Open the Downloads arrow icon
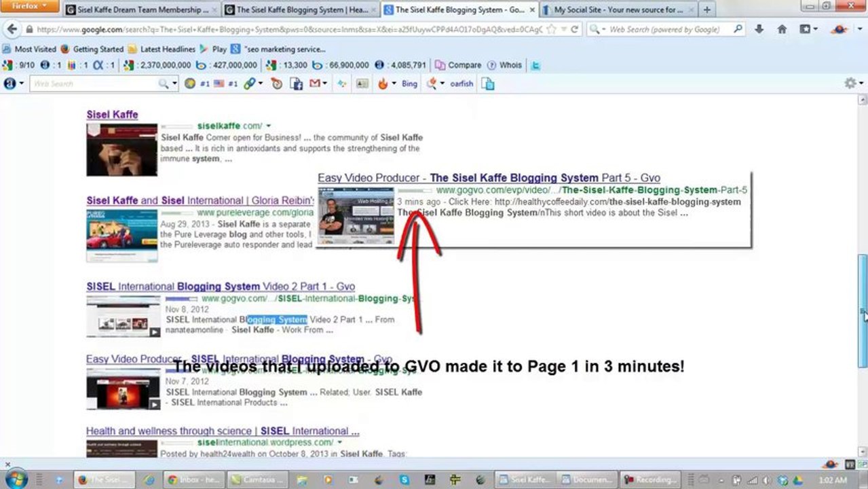868x489 pixels. (759, 30)
